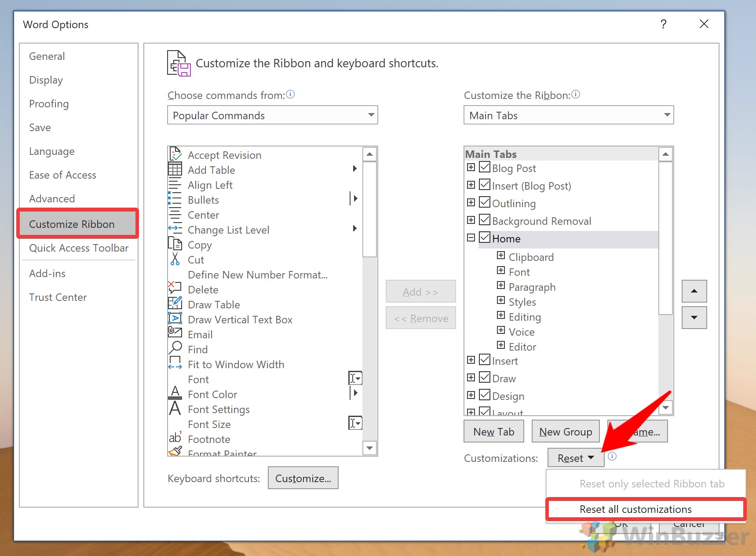756x556 pixels.
Task: Click the Email command icon
Action: coord(175,333)
